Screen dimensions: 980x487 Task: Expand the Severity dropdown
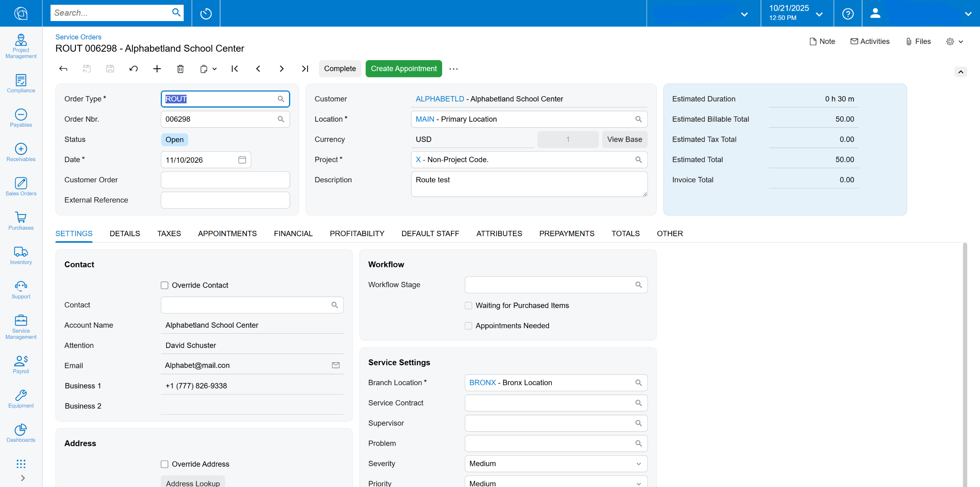tap(639, 464)
